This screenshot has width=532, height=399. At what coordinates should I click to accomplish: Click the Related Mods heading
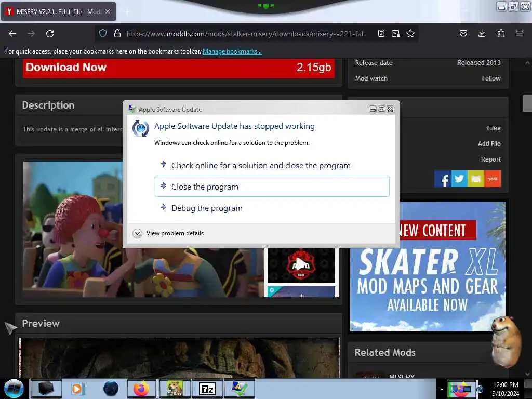[x=385, y=353]
